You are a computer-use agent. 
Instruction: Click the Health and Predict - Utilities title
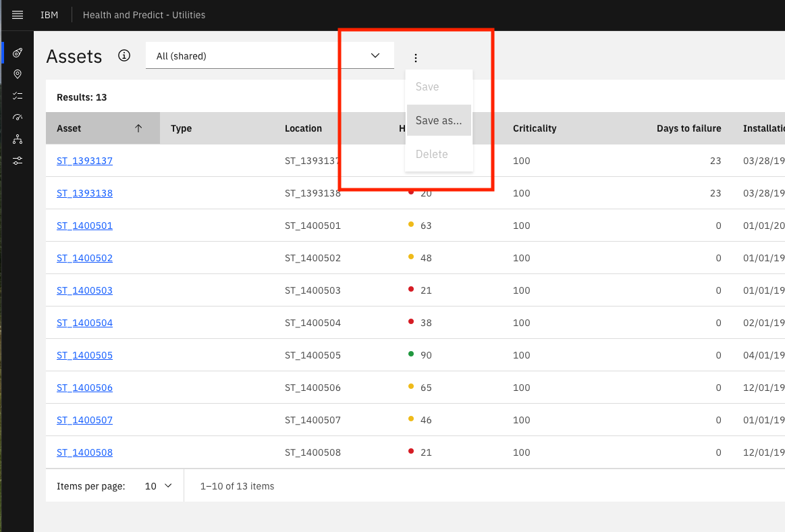pos(144,15)
